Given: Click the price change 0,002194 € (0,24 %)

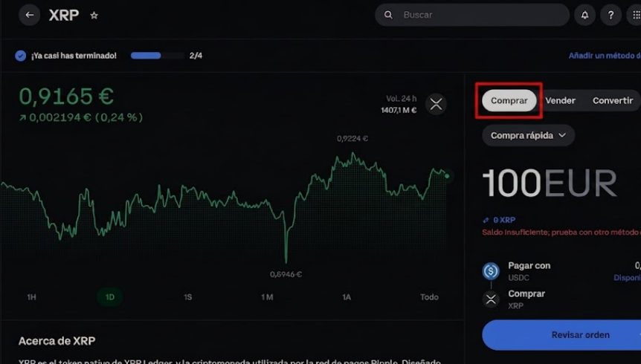Looking at the screenshot, I should (x=81, y=117).
